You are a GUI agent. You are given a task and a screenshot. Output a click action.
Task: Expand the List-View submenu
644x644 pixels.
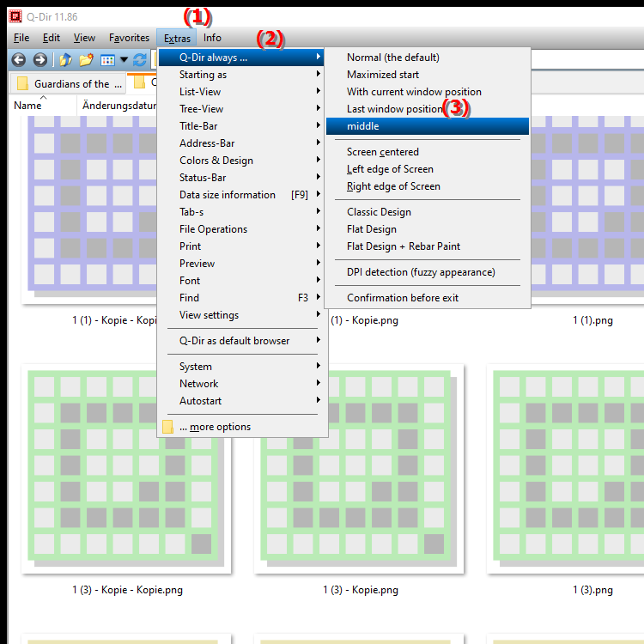point(241,92)
